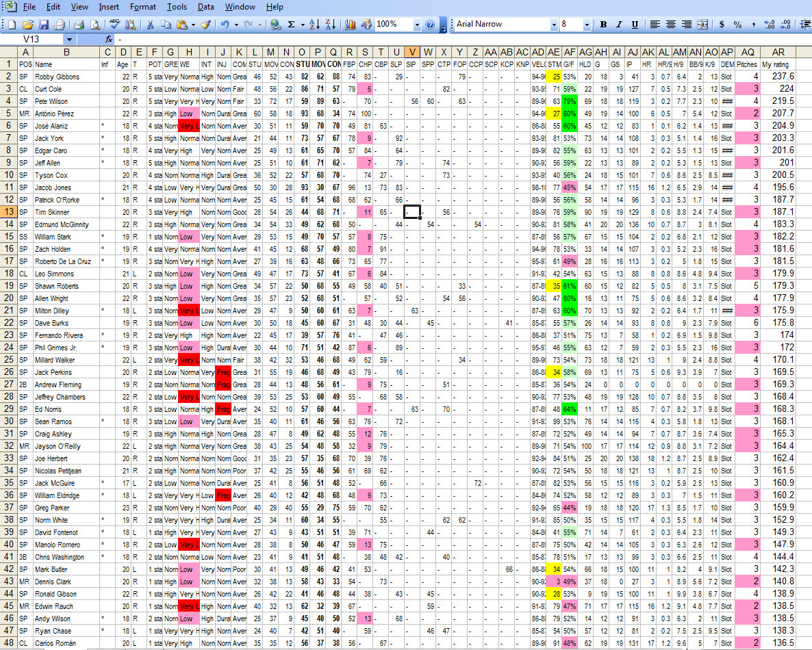812x650 pixels.
Task: Click the Select All corner button
Action: pos(9,52)
